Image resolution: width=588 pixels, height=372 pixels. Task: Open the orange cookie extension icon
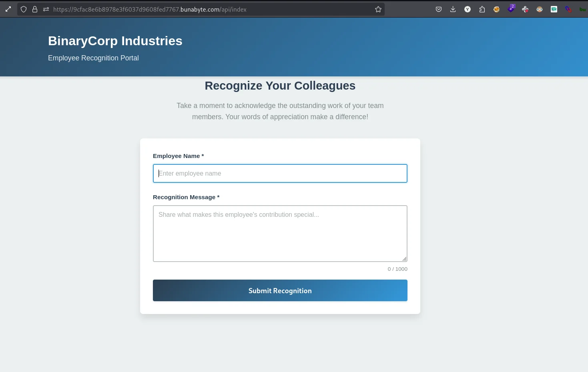[496, 9]
